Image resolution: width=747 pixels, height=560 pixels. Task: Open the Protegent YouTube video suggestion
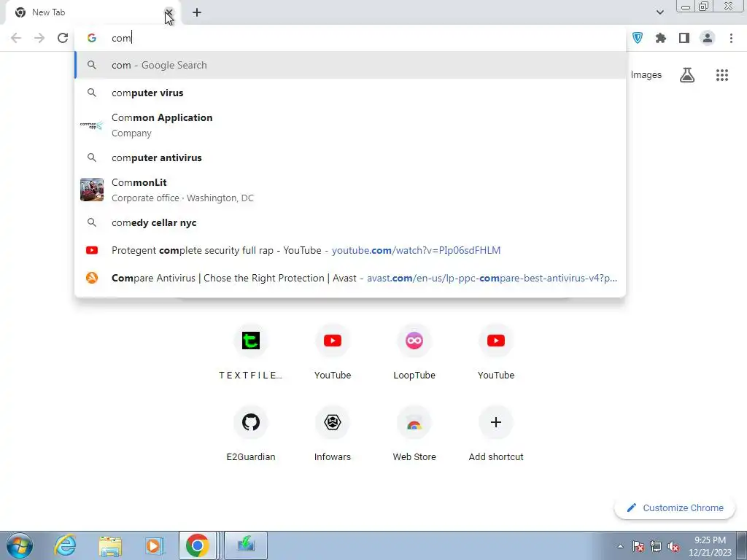click(350, 251)
